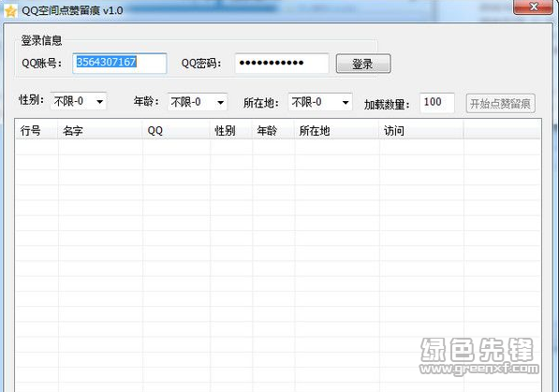This screenshot has width=559, height=392.
Task: Open the 所在地 dropdown
Action: point(320,102)
